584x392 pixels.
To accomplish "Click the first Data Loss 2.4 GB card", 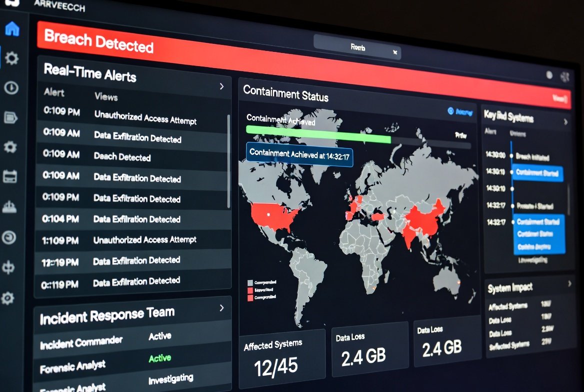I will (x=370, y=349).
